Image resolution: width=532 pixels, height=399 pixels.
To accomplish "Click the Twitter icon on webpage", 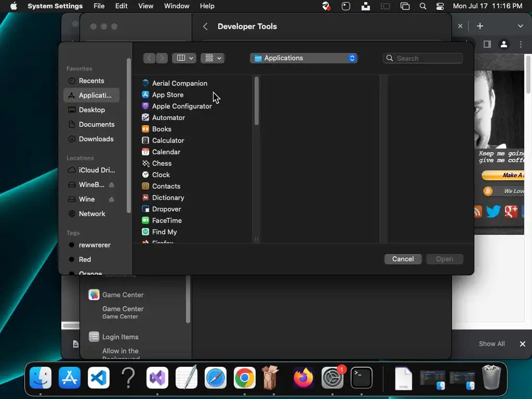I will [493, 211].
